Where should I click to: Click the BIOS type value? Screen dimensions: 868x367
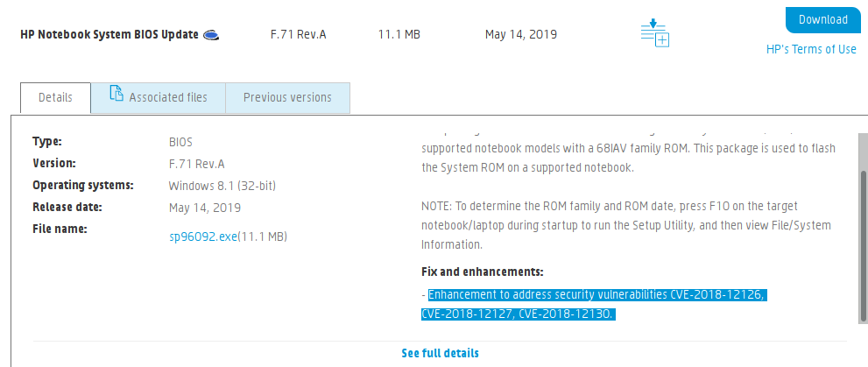[x=180, y=142]
